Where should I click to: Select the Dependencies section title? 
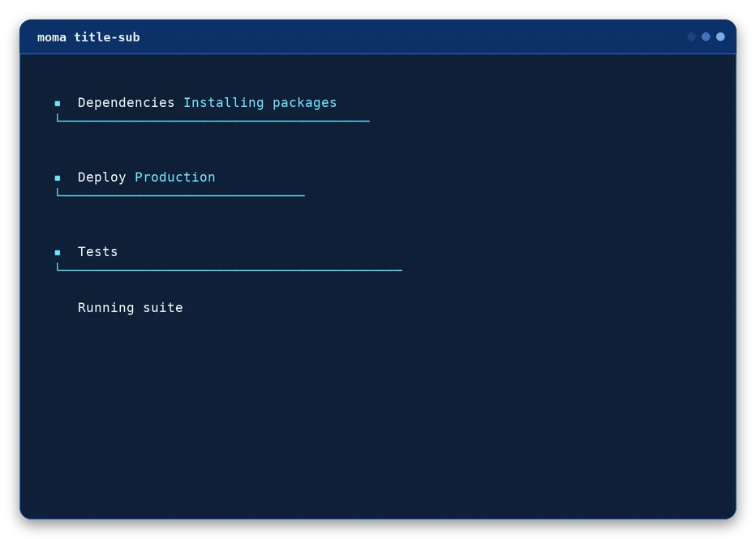pos(126,103)
